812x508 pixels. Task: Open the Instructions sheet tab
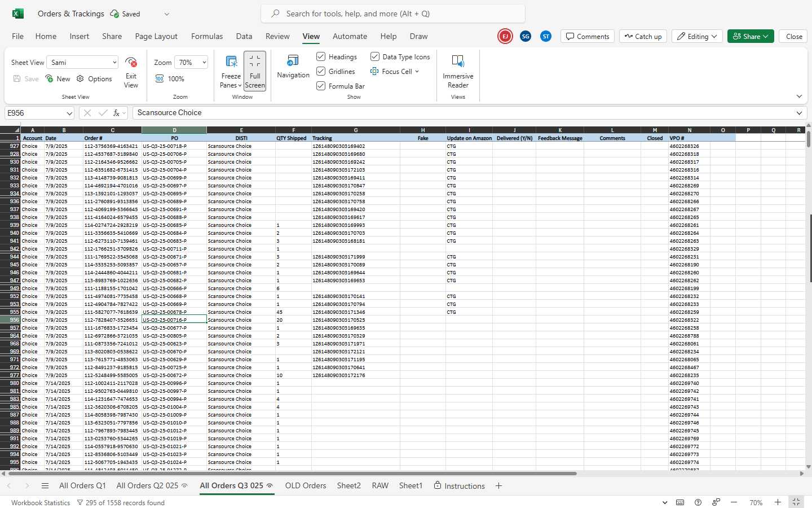click(x=459, y=486)
